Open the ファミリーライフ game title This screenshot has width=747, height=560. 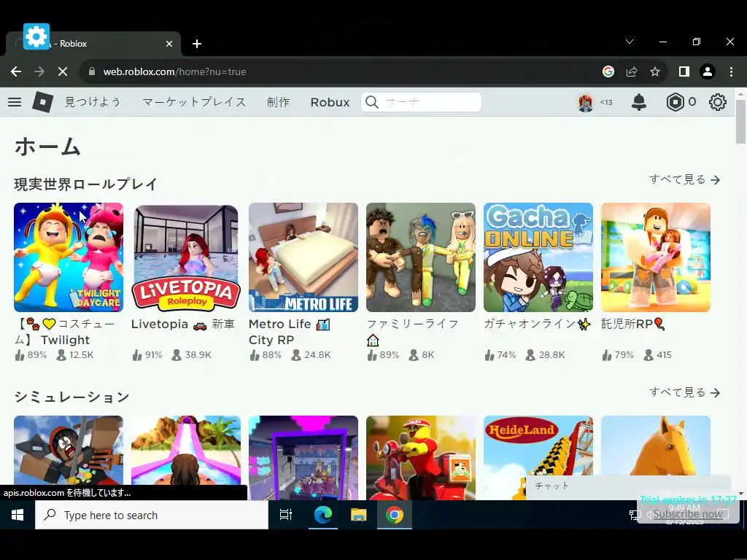coord(413,332)
